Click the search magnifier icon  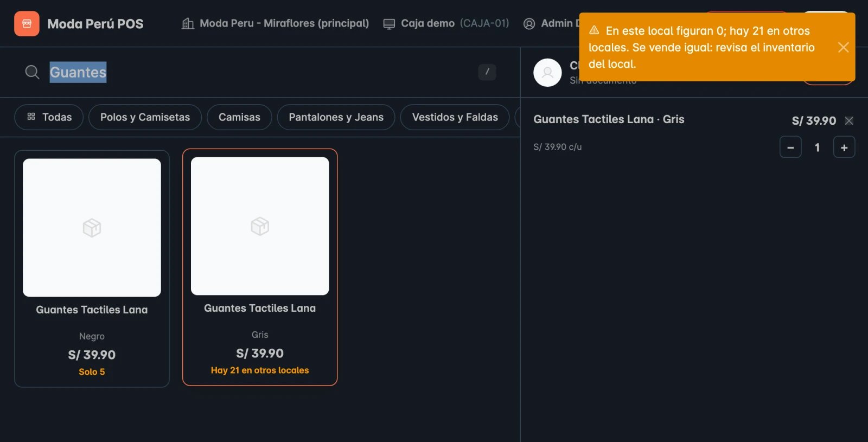[33, 72]
